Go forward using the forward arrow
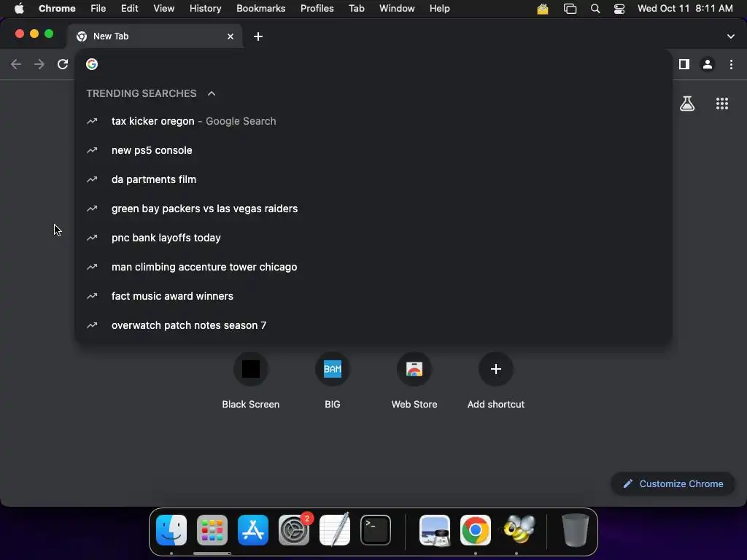 (39, 64)
